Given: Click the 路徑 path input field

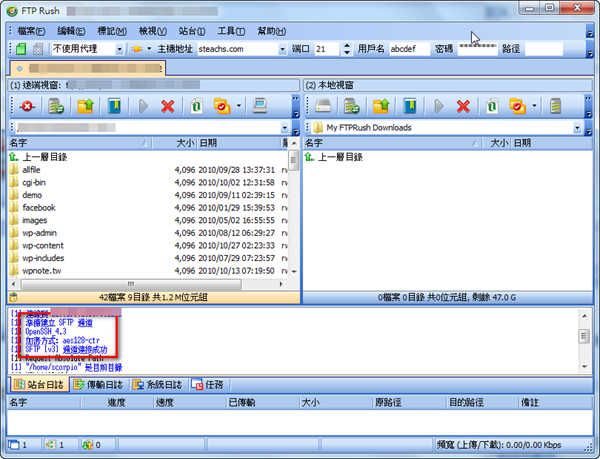Looking at the screenshot, I should click(543, 49).
